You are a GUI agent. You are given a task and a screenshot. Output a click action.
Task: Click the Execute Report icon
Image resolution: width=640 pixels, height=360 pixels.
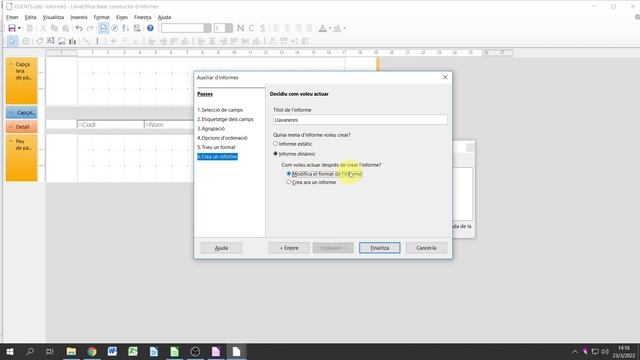137,28
